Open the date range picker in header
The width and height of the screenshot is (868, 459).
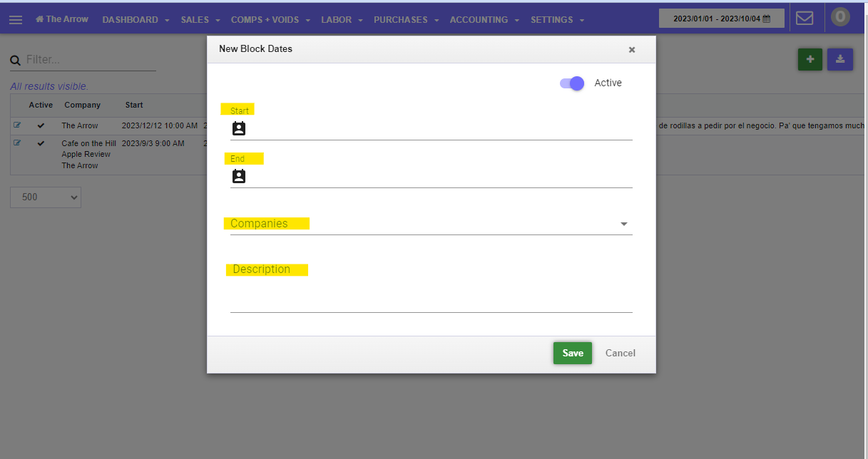(722, 19)
